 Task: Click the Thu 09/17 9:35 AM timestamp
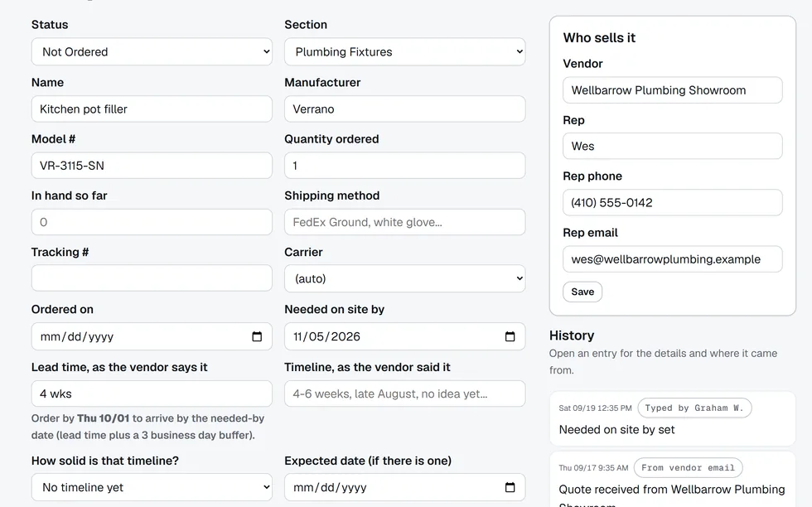tap(593, 467)
